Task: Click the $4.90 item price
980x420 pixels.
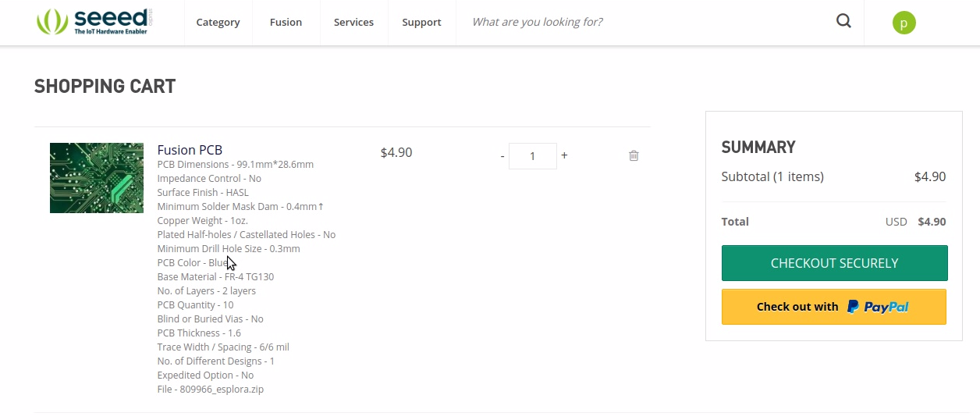Action: click(396, 152)
